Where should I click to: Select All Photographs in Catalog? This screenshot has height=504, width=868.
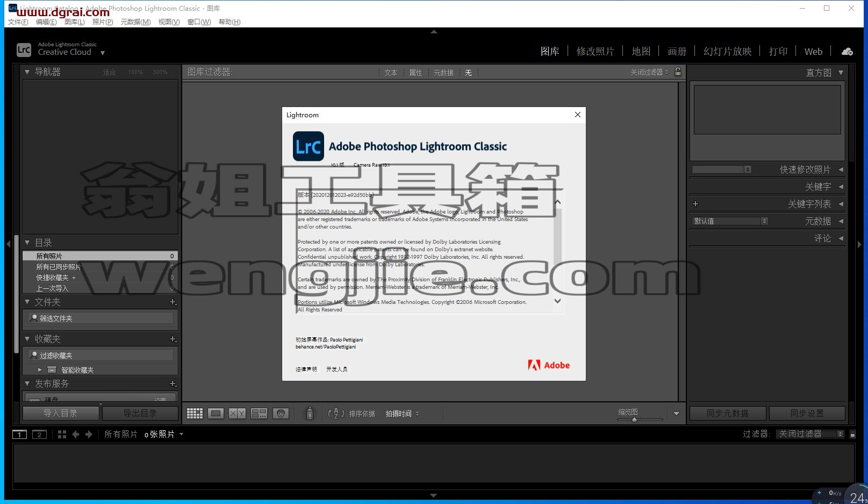(100, 256)
